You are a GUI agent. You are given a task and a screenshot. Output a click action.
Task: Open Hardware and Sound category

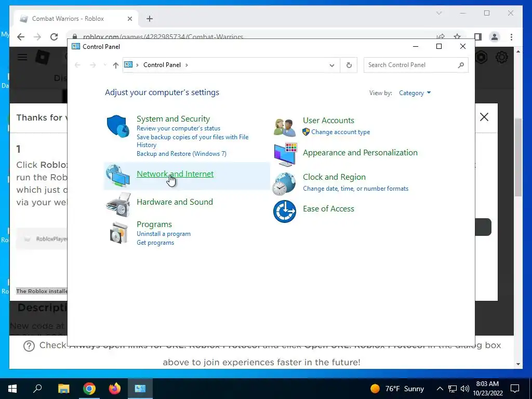point(175,202)
